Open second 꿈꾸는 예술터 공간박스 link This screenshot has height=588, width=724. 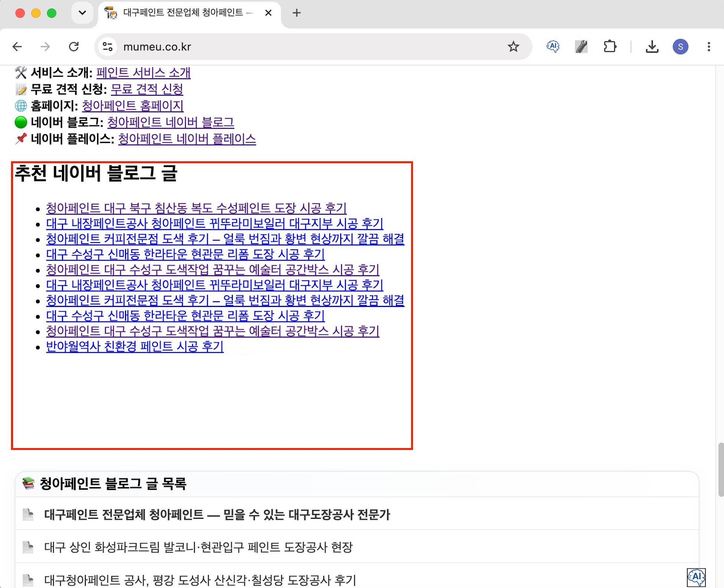213,331
